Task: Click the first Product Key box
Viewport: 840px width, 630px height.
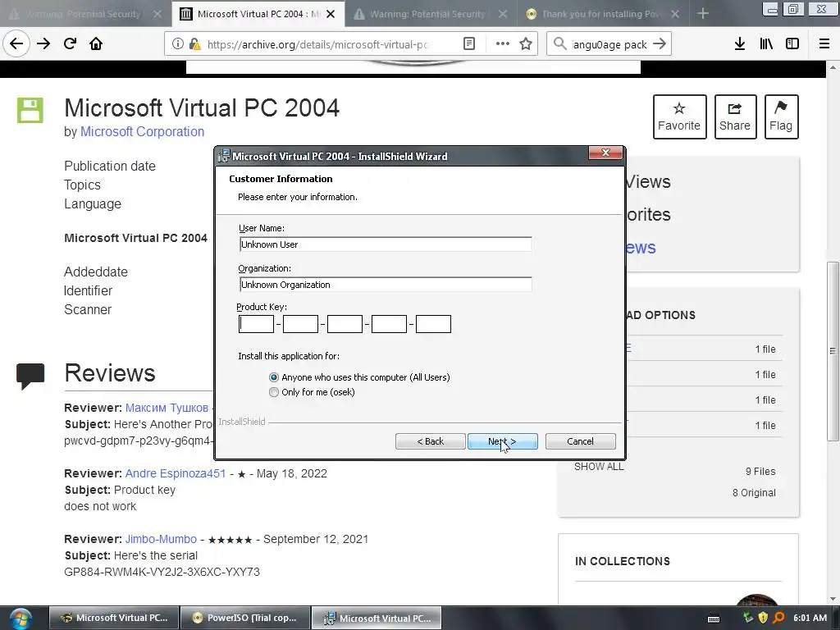Action: [x=256, y=324]
